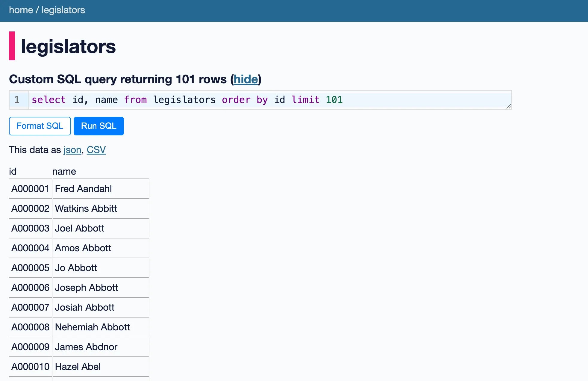Click the id A000001 cell
This screenshot has height=381, width=588.
(30, 189)
